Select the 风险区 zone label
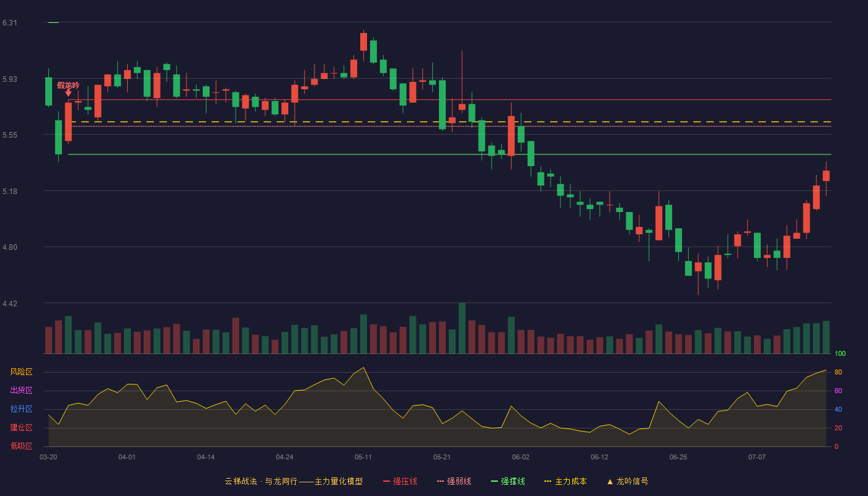 [x=21, y=372]
